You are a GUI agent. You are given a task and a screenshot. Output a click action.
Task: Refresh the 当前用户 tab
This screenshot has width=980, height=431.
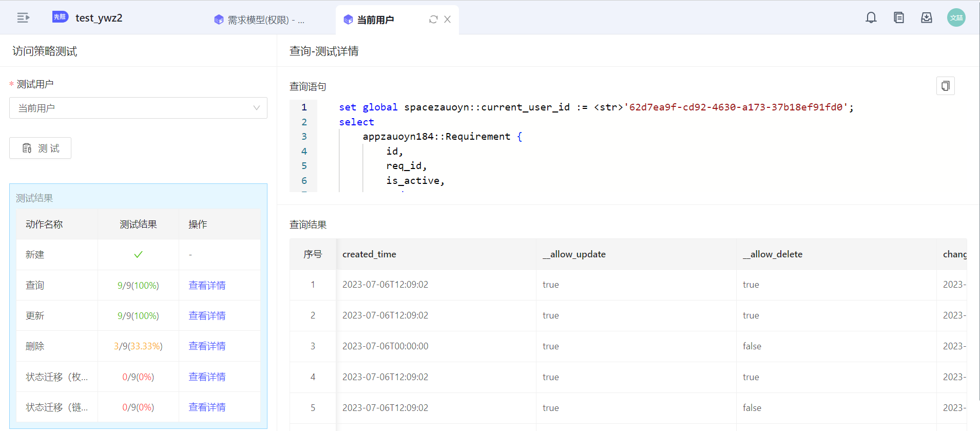(x=433, y=20)
